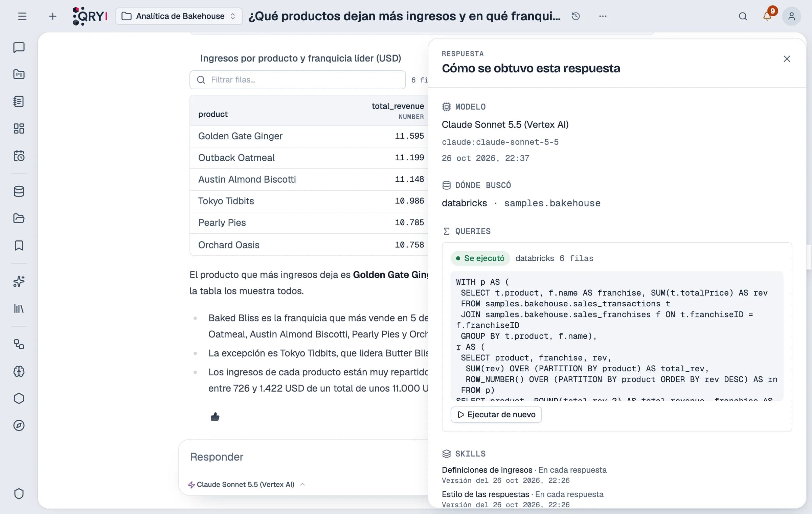Open the database icon in sidebar

19,191
